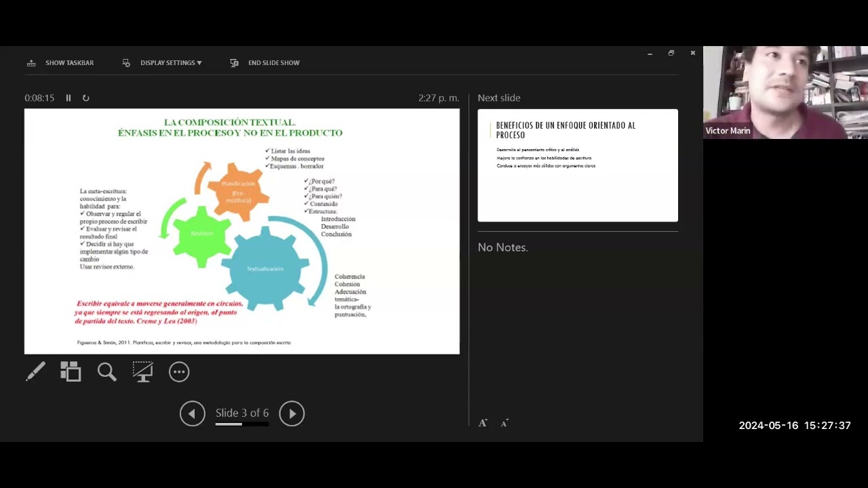
Task: Click the current slide preview area
Action: point(241,231)
